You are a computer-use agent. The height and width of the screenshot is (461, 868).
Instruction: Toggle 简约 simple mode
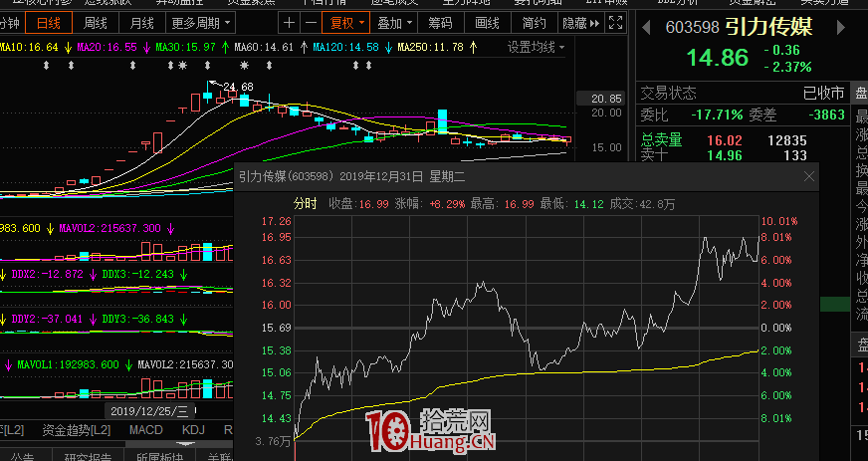tap(535, 23)
